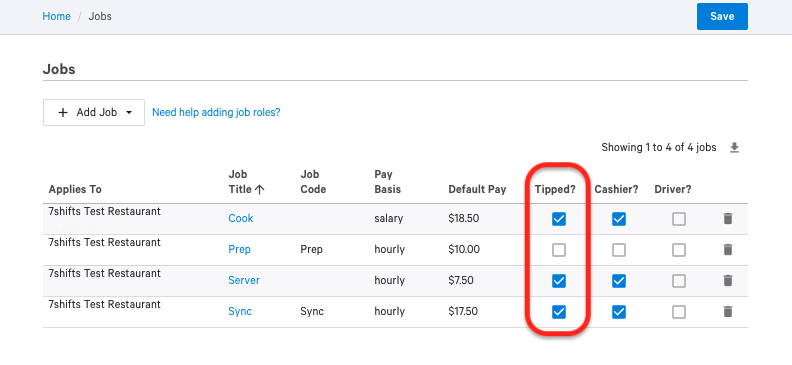This screenshot has width=792, height=365.
Task: Click the trash icon for Server job
Action: (727, 281)
